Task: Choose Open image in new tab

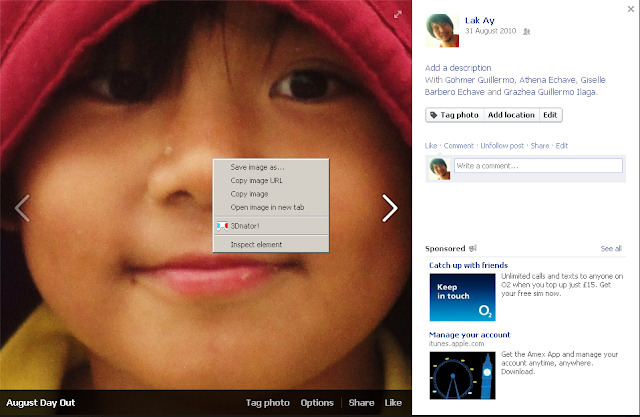Action: (271, 207)
